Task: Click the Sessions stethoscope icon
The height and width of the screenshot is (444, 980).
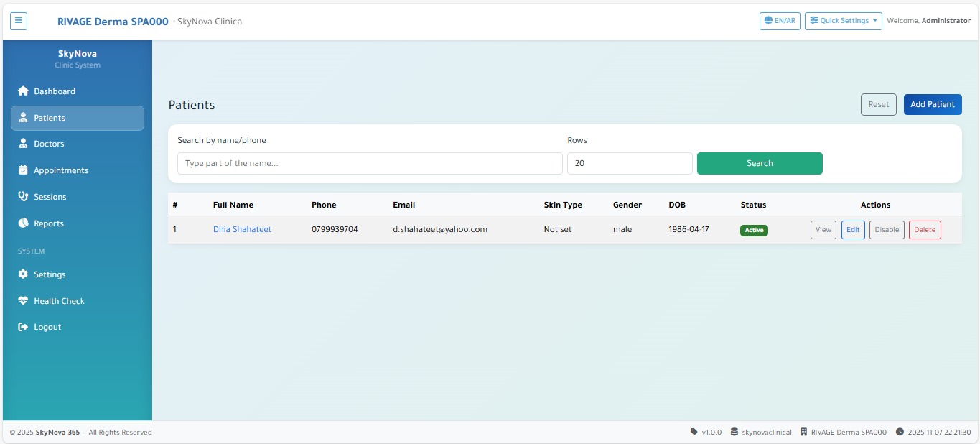Action: 23,197
